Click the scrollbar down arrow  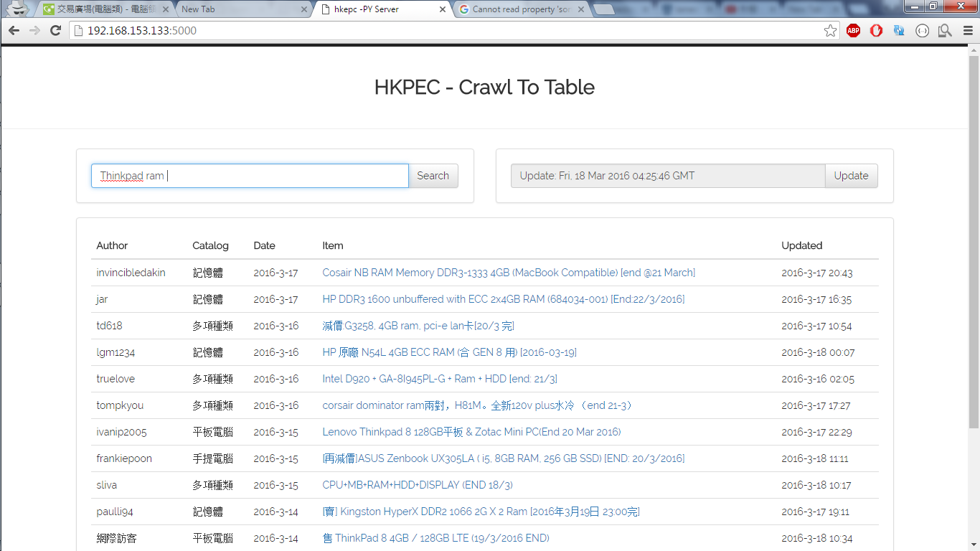coord(974,545)
